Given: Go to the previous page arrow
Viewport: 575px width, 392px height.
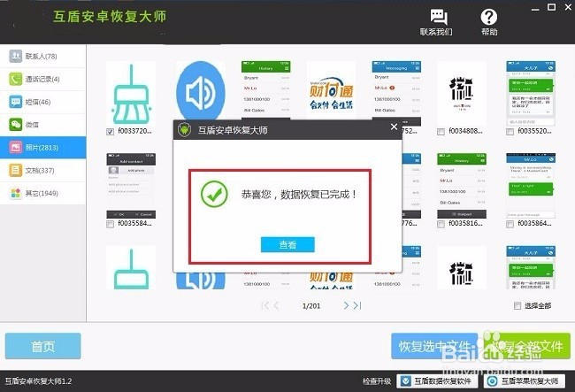Looking at the screenshot, I should [276, 305].
